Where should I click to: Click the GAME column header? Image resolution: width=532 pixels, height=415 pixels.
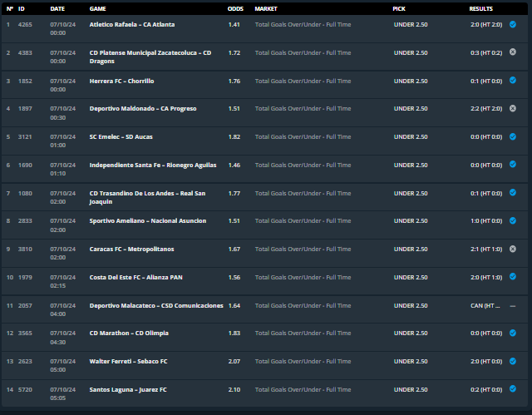click(98, 9)
